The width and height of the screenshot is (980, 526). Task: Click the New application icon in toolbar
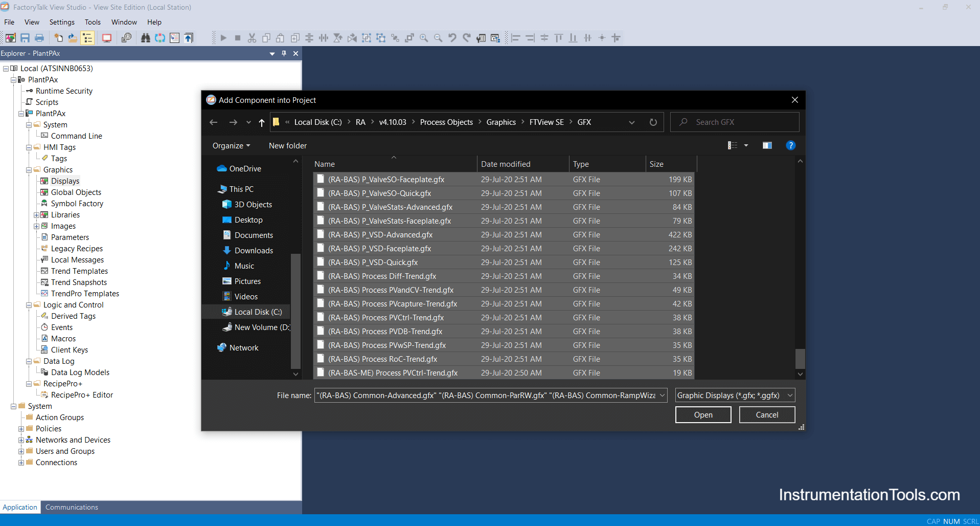click(x=58, y=38)
